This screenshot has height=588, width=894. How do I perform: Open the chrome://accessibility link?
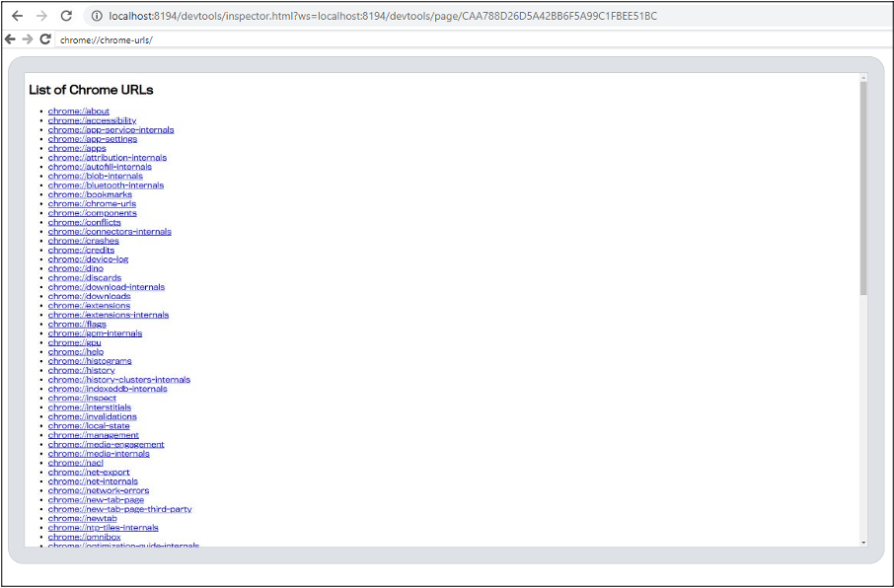pyautogui.click(x=93, y=120)
